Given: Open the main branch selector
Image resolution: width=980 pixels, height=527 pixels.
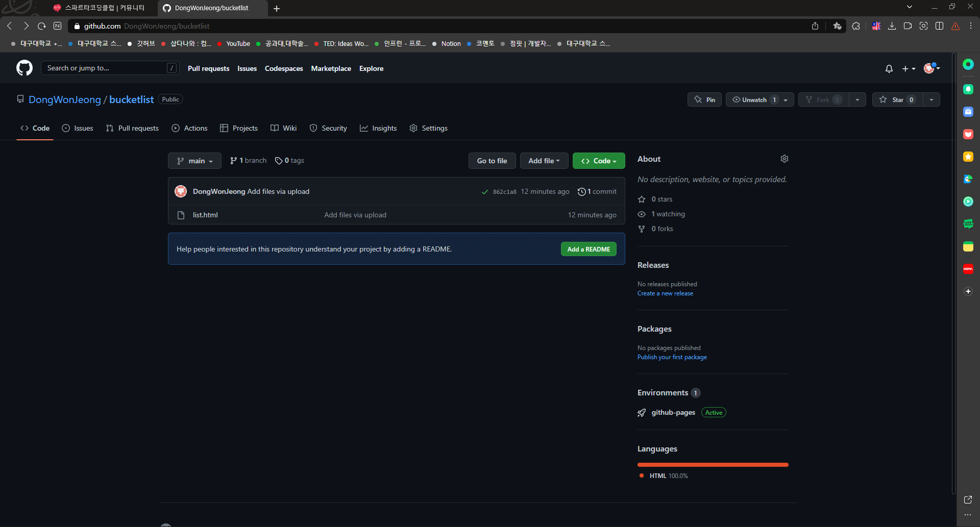Looking at the screenshot, I should point(194,161).
